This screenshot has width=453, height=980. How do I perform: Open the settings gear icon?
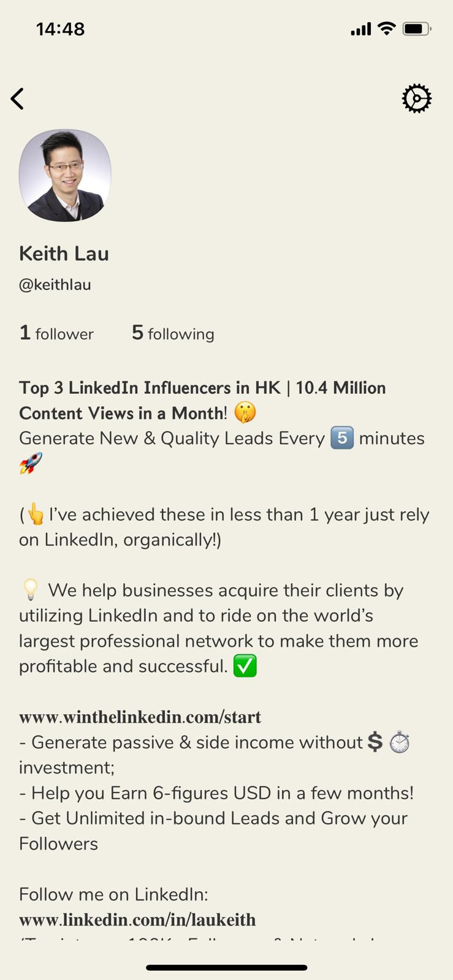tap(417, 98)
